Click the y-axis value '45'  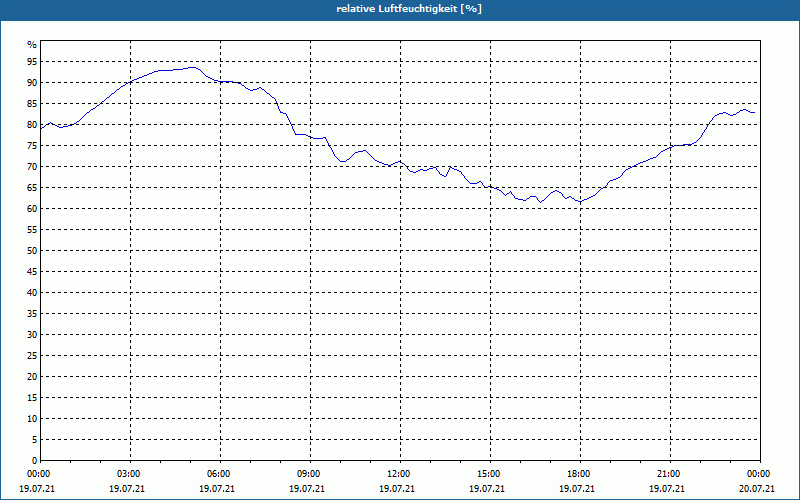32,272
